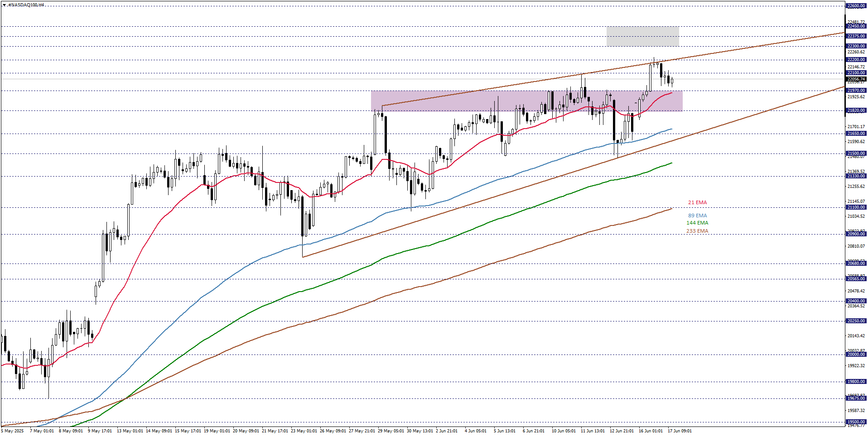Click the 20250.00 level price tag
This screenshot has width=868, height=436.
tap(856, 321)
